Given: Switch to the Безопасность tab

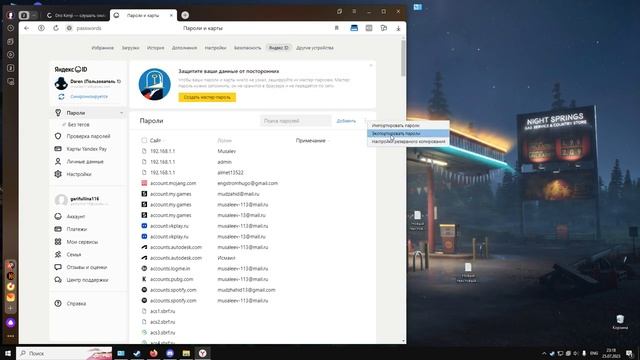Looking at the screenshot, I should pyautogui.click(x=247, y=48).
